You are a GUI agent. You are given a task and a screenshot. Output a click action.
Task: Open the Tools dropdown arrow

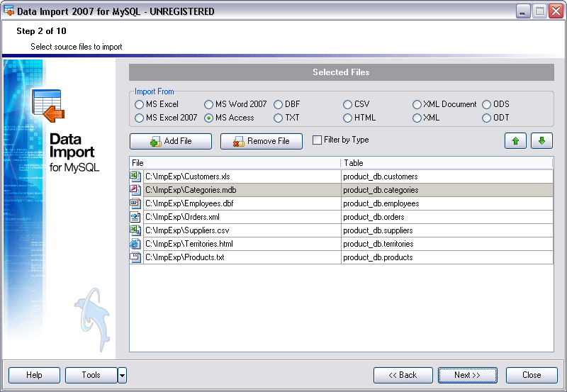click(122, 375)
